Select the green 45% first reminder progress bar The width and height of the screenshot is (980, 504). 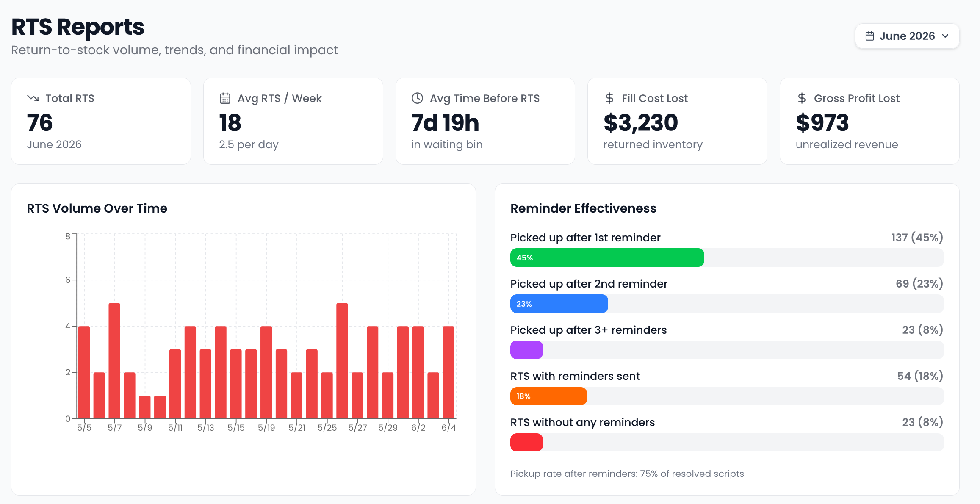pyautogui.click(x=607, y=258)
